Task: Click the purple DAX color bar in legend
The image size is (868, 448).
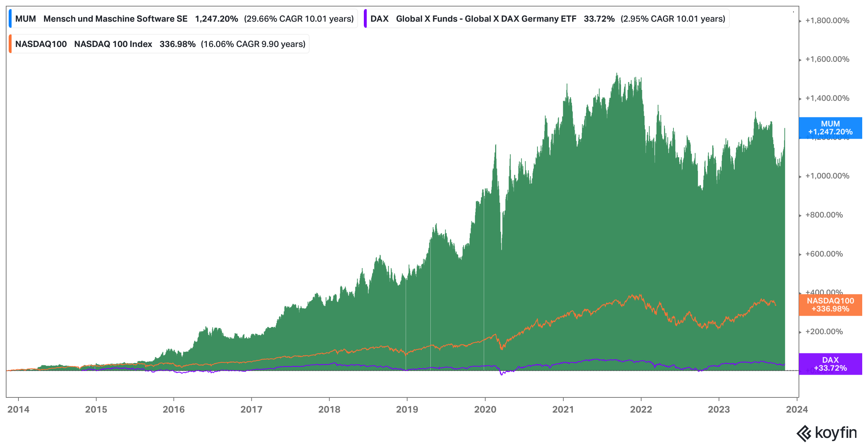Action: (x=365, y=19)
